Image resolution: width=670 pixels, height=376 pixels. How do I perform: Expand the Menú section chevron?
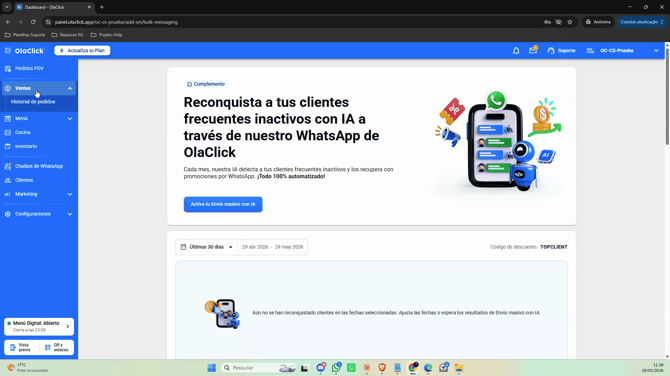point(70,119)
